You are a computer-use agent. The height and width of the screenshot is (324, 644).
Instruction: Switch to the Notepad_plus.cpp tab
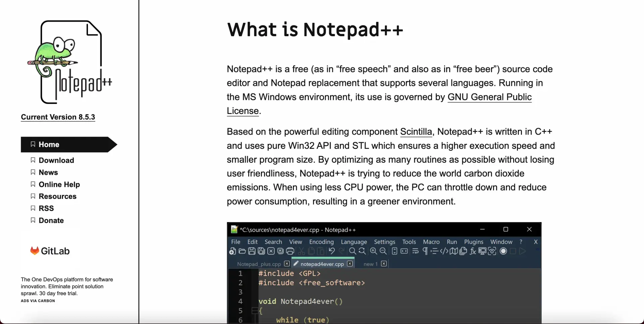(x=259, y=264)
